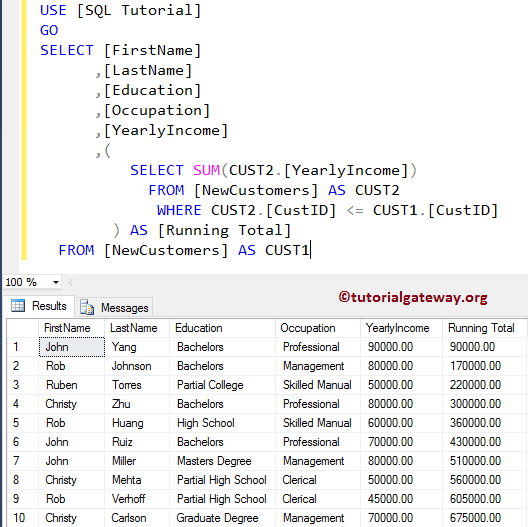Select the Running Total value 560000.00
Screen dimensions: 528x527
point(484,480)
